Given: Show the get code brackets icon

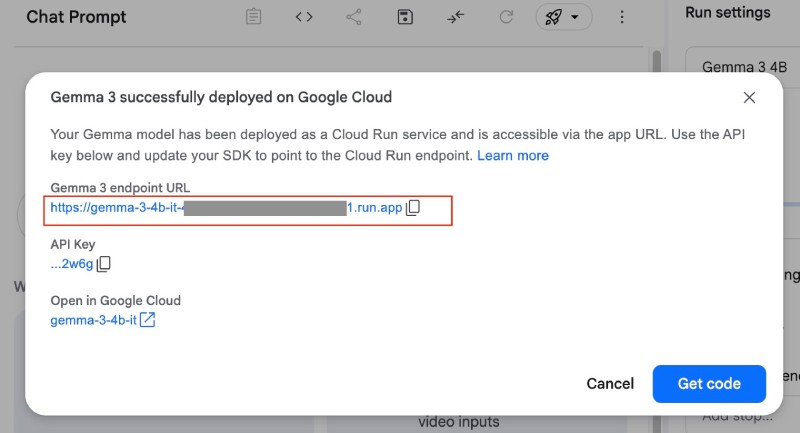Looking at the screenshot, I should coord(304,17).
